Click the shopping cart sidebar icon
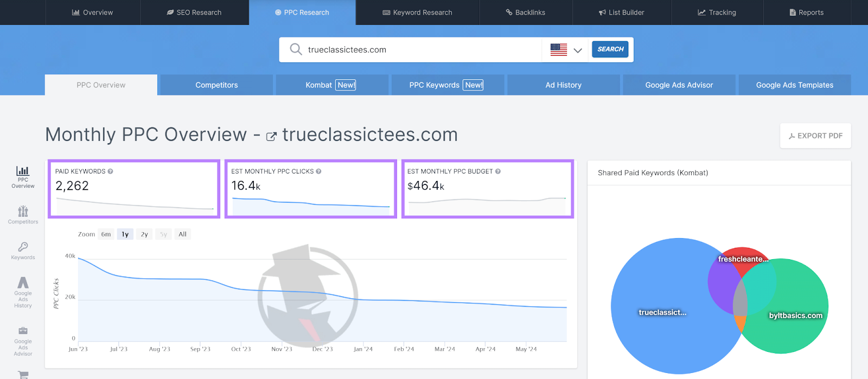Image resolution: width=868 pixels, height=379 pixels. 23,375
